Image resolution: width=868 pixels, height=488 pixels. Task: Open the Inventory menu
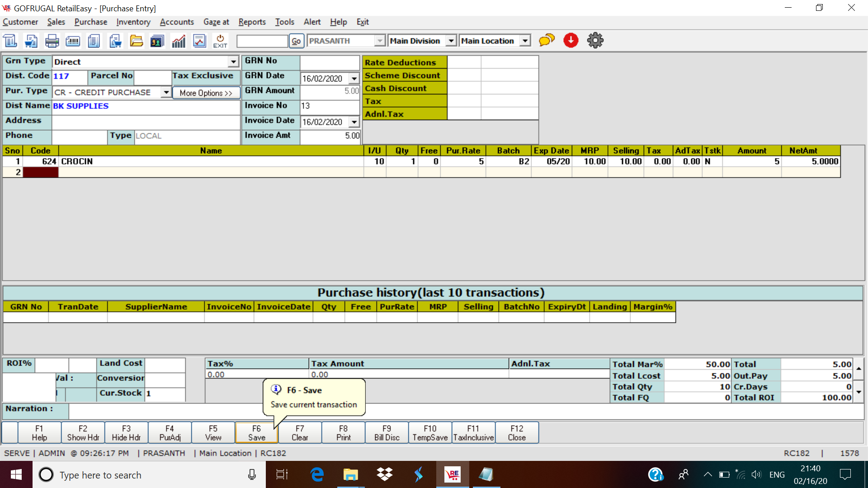[133, 22]
